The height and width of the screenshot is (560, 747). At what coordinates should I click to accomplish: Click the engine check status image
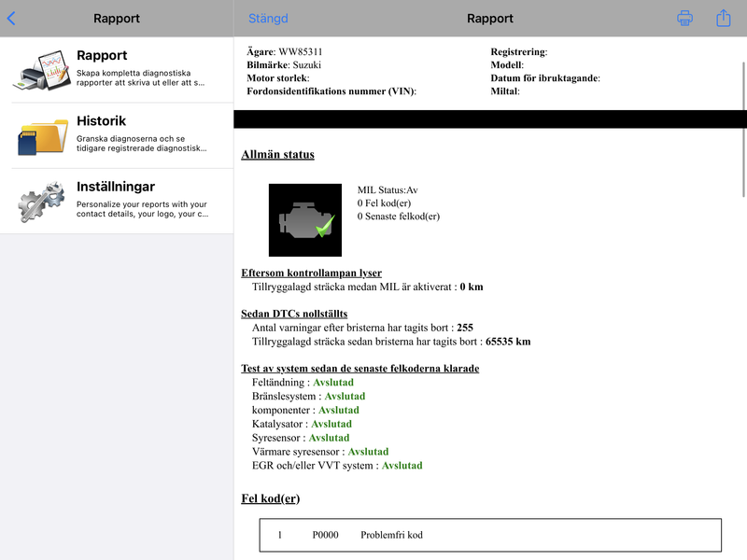coord(305,220)
